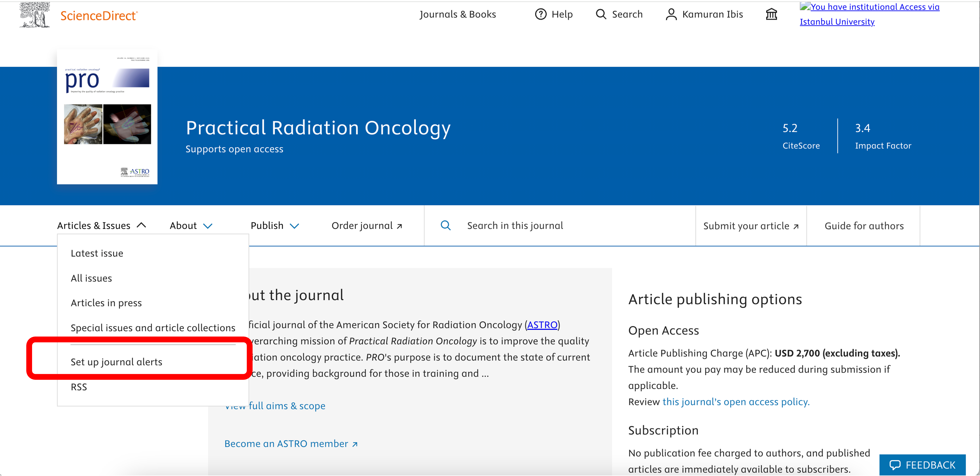980x476 pixels.
Task: View the 3.4 Impact Factor metric
Action: pos(883,136)
